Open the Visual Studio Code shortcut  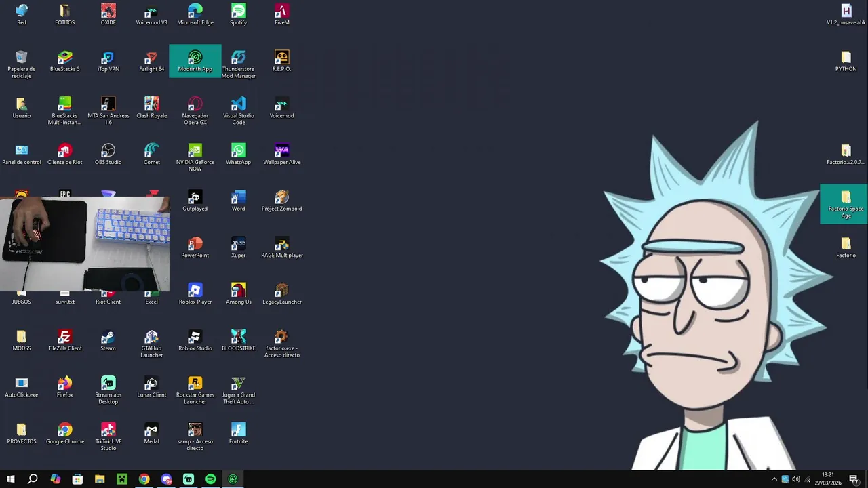(239, 111)
